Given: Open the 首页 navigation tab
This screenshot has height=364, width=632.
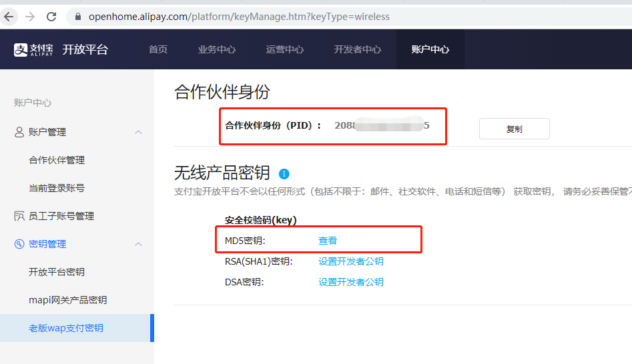Looking at the screenshot, I should pyautogui.click(x=158, y=49).
